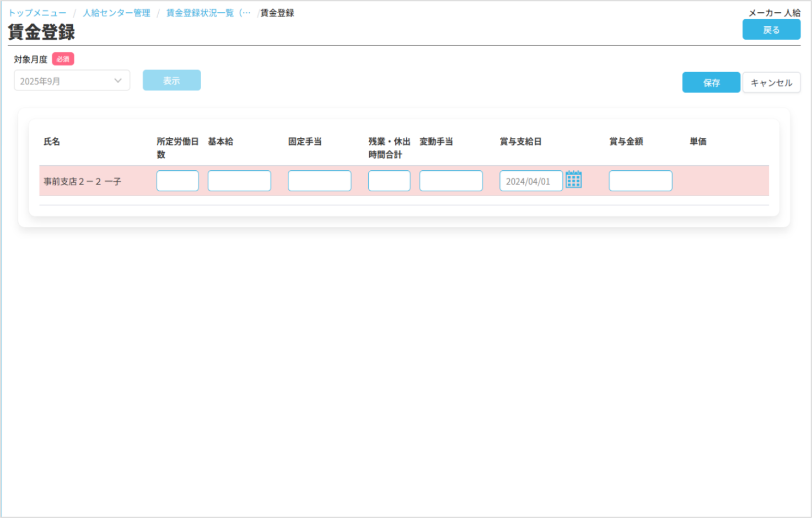Screen dimensions: 812x518
Task: Focus the 賞与金額 input field
Action: pos(641,181)
